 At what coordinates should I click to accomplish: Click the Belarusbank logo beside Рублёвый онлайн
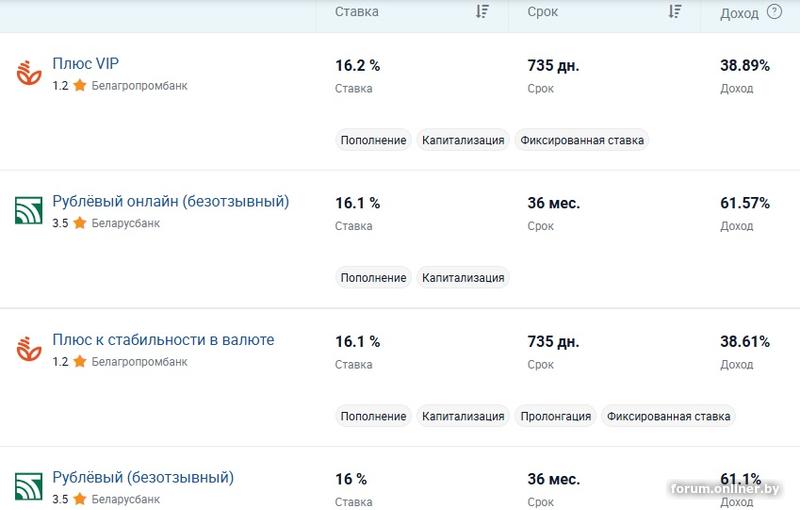coord(27,211)
